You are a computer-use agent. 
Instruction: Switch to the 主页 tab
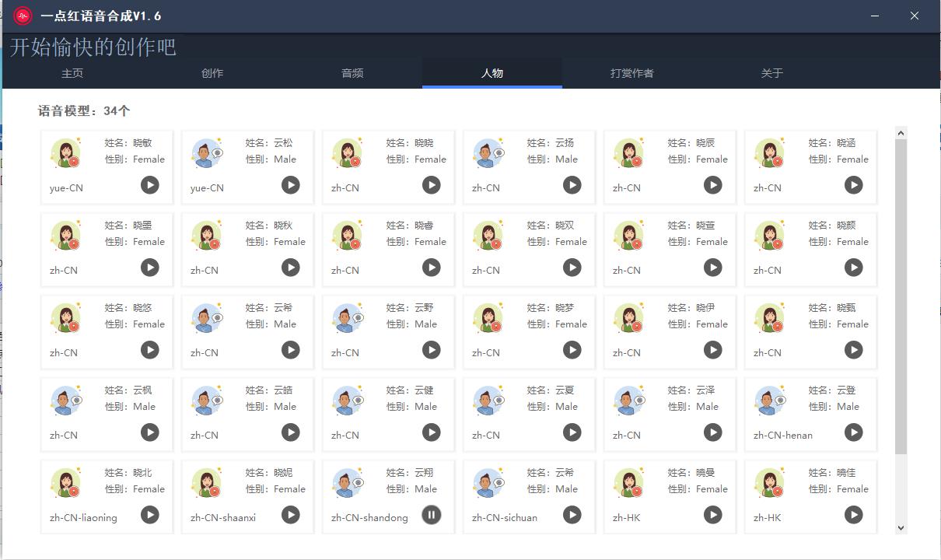click(72, 73)
